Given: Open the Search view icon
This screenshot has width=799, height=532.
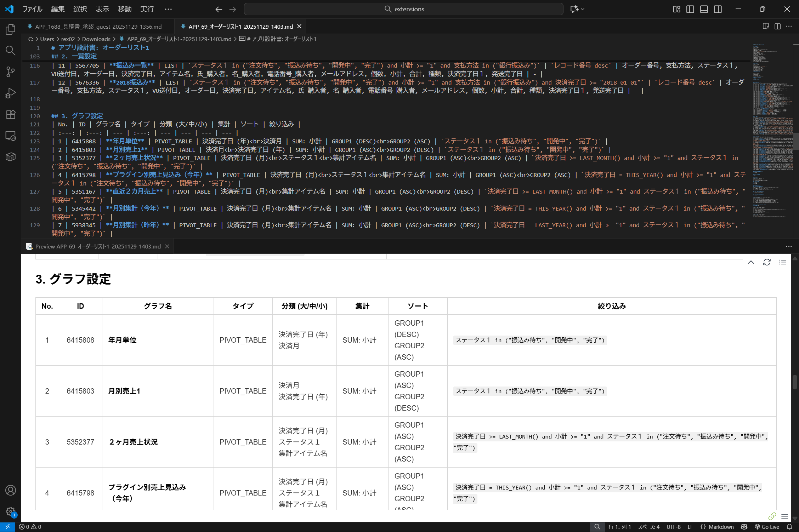Looking at the screenshot, I should point(11,51).
